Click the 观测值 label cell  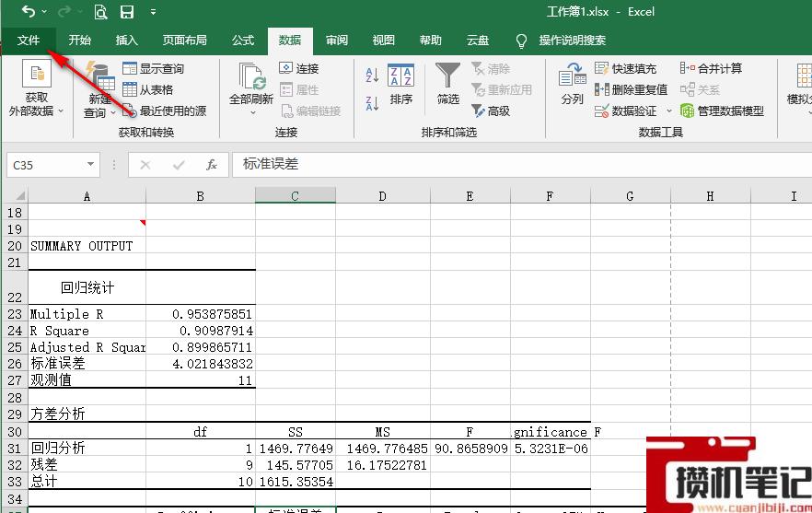coord(87,380)
